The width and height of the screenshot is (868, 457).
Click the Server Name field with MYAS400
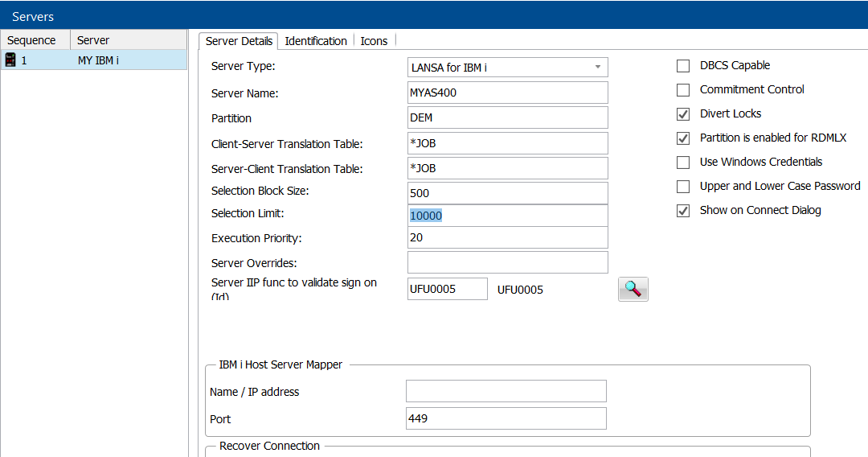(508, 93)
